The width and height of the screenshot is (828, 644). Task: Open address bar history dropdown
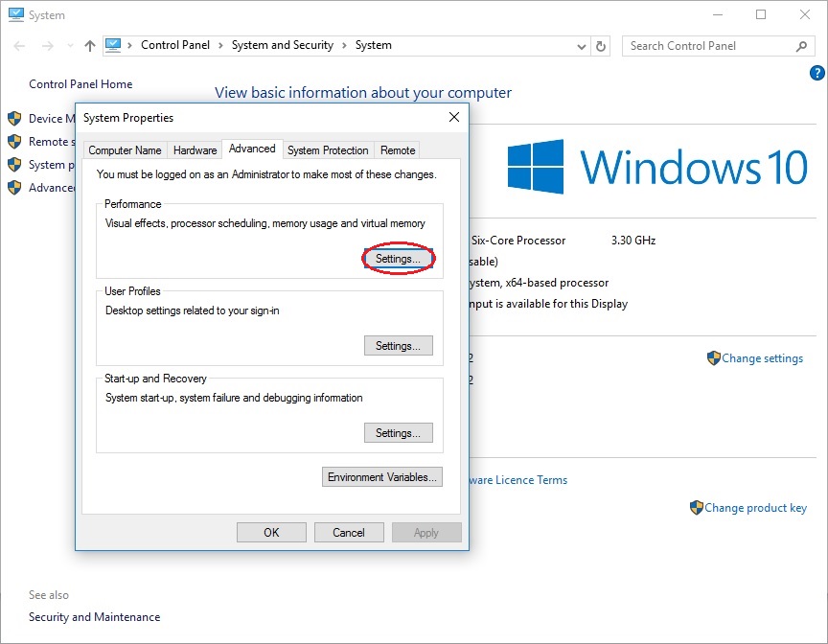pyautogui.click(x=582, y=46)
